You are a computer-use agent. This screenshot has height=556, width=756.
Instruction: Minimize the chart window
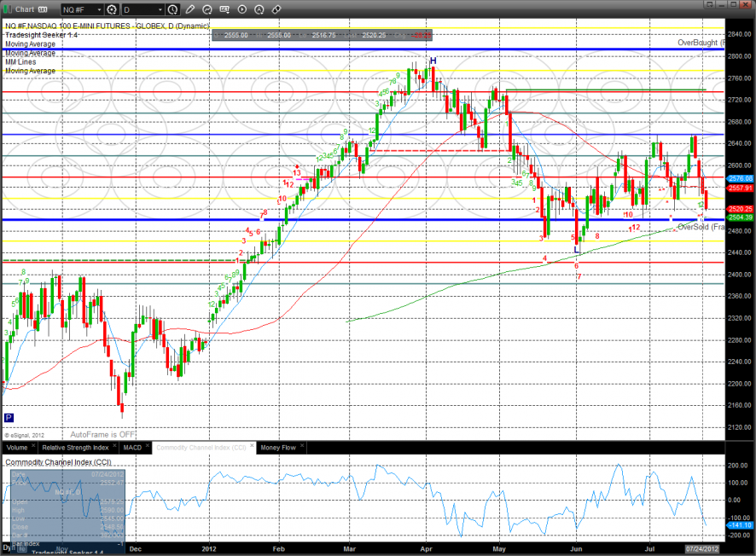click(x=721, y=4)
